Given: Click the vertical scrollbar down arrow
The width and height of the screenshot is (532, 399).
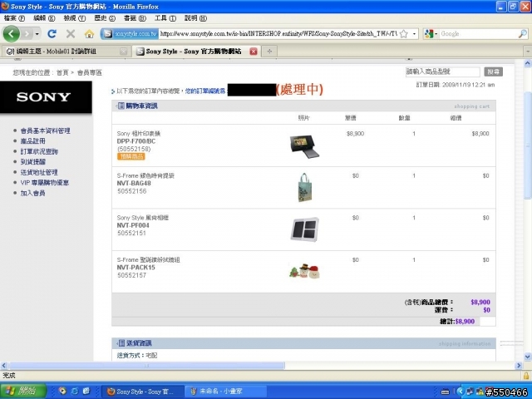Looking at the screenshot, I should [528, 357].
